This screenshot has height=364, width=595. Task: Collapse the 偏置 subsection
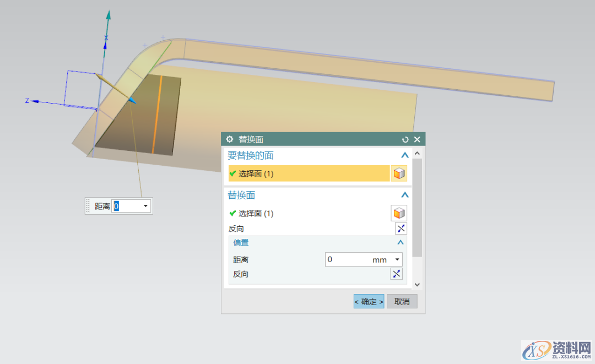401,242
